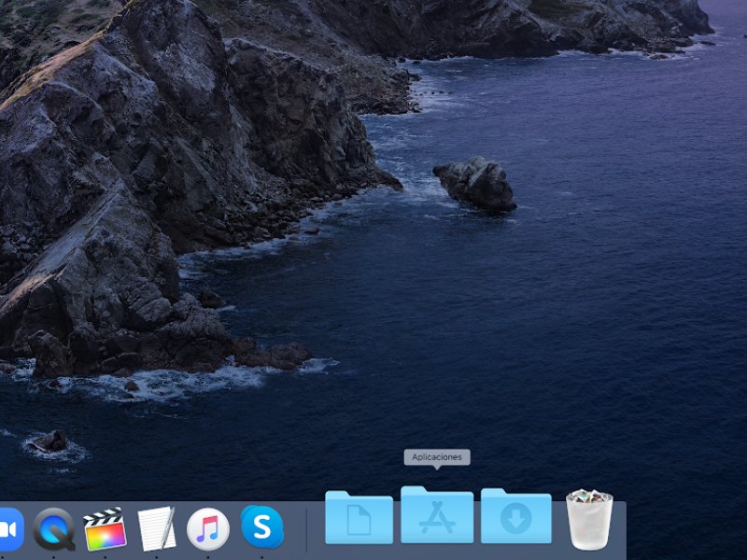The width and height of the screenshot is (747, 560).
Task: Open the Zoom camera app icon
Action: 10,529
